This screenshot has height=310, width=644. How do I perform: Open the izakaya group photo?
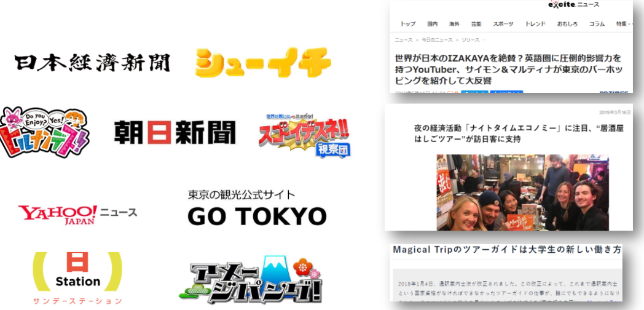click(x=522, y=193)
